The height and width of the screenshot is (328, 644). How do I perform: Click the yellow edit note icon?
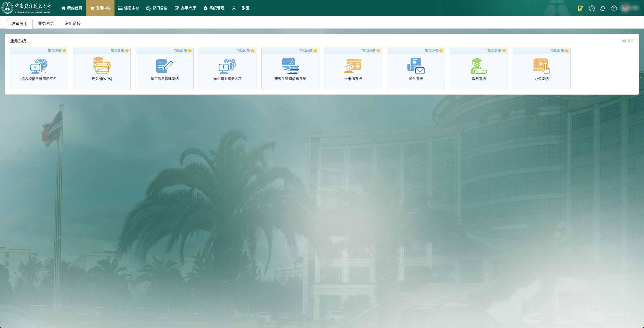click(x=580, y=9)
